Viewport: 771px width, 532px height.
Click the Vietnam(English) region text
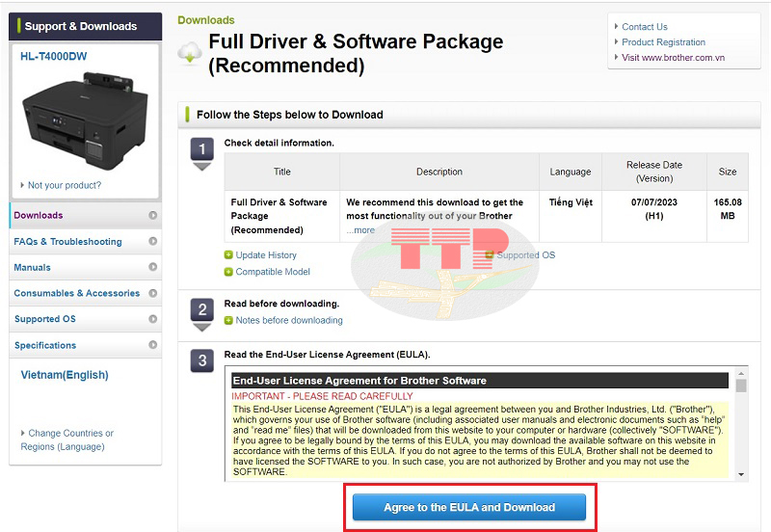pyautogui.click(x=65, y=375)
